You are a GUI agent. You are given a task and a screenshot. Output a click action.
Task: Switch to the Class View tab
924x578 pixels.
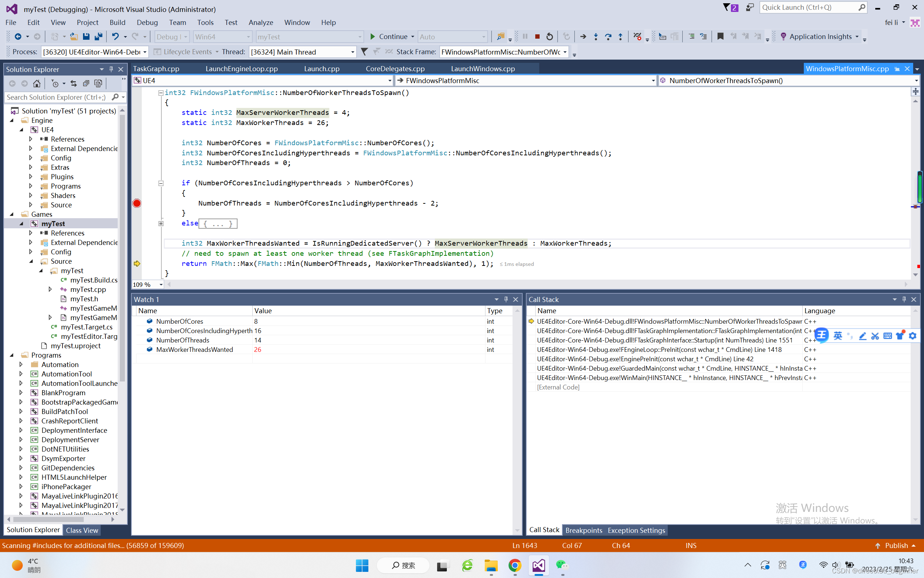pos(82,530)
